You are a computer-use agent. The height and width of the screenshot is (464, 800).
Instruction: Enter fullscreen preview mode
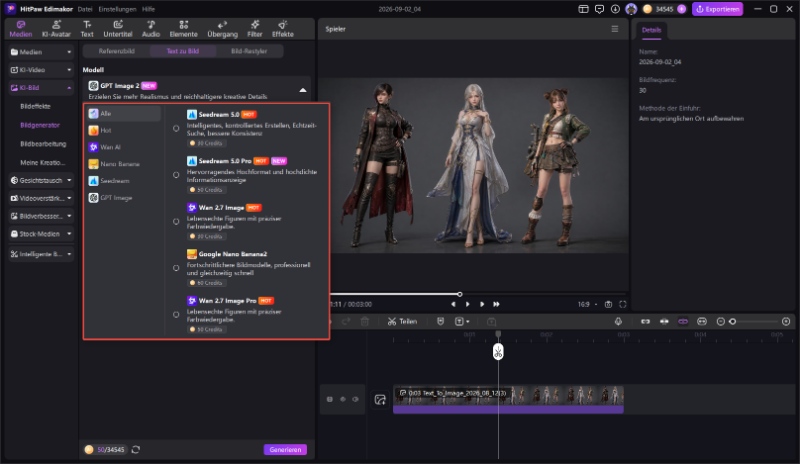click(622, 304)
